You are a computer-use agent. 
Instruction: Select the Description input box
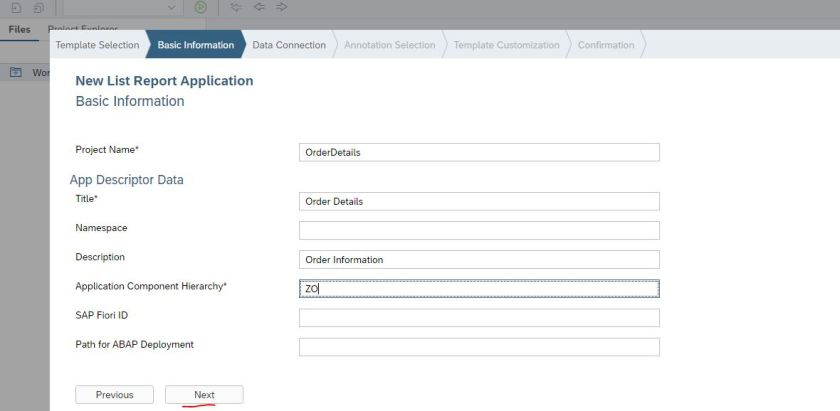tap(479, 259)
